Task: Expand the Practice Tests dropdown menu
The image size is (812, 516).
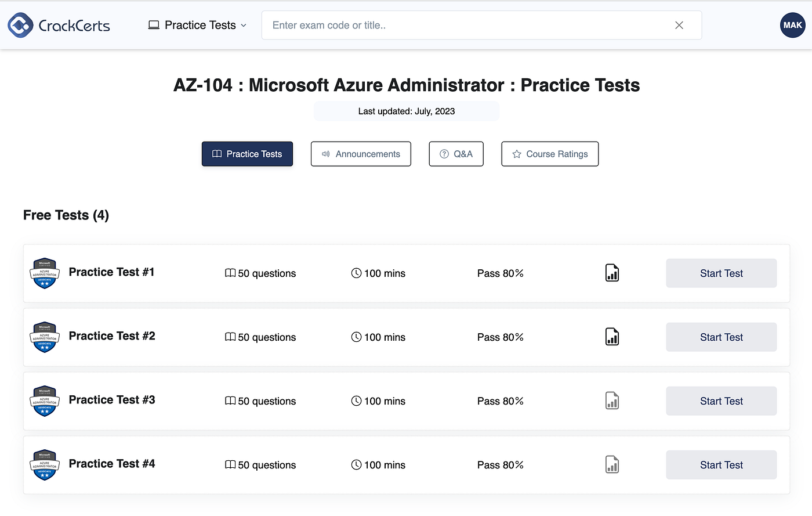Action: [198, 25]
